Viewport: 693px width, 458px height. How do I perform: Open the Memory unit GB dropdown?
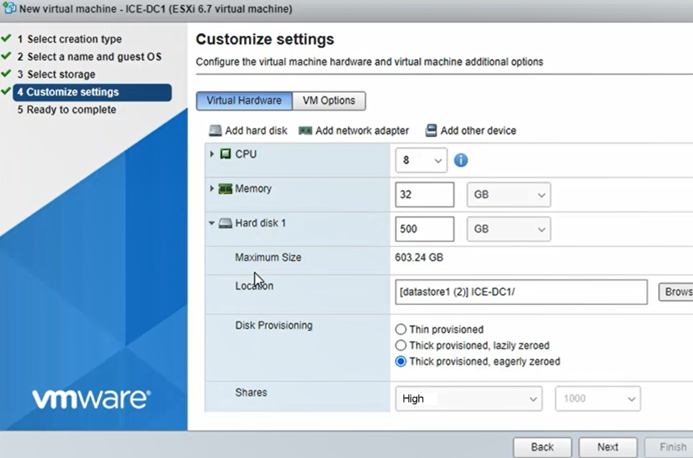pyautogui.click(x=509, y=195)
